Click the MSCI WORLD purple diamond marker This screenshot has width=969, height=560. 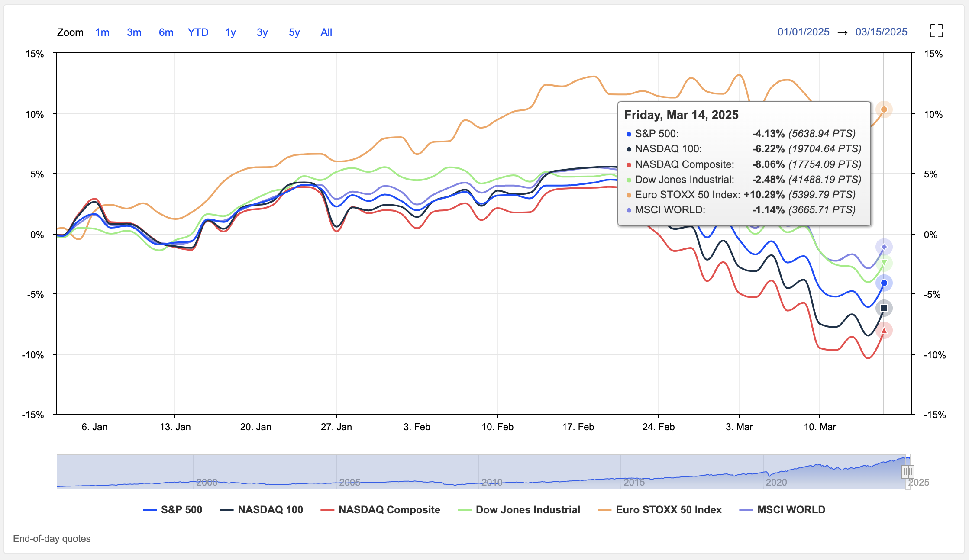[x=884, y=247]
